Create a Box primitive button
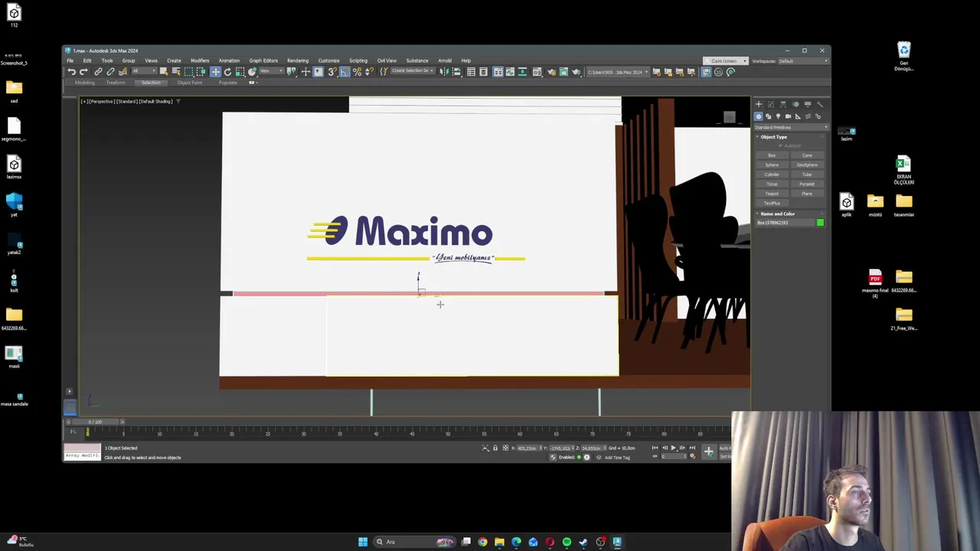Image resolution: width=980 pixels, height=551 pixels. (x=772, y=155)
